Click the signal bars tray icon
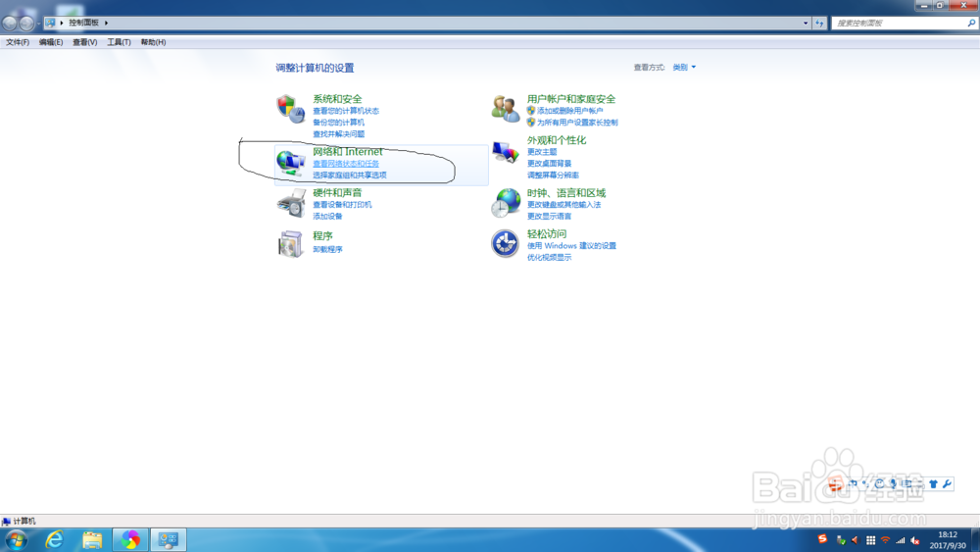Screen dimensions: 980x552 coord(900,540)
